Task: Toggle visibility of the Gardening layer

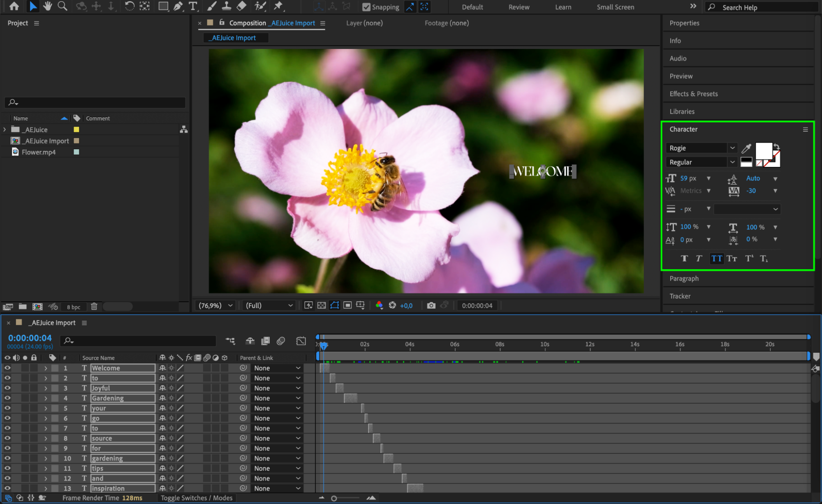Action: [7, 398]
